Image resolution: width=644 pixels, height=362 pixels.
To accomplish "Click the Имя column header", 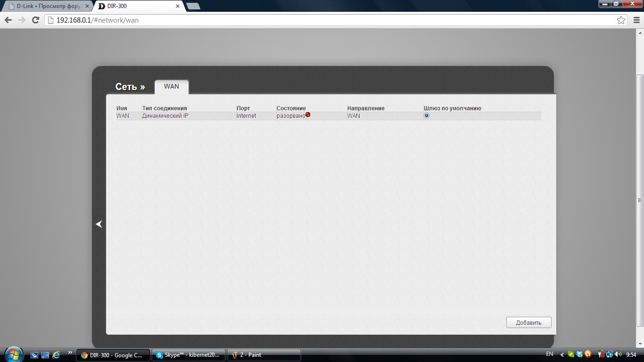I will tap(122, 108).
